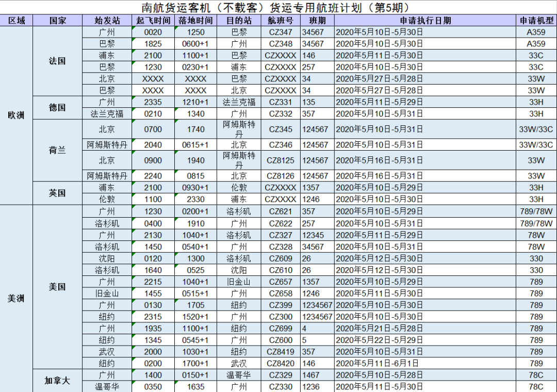Click flight number CZ609
Screen dimensions: 557x392
pyautogui.click(x=281, y=258)
